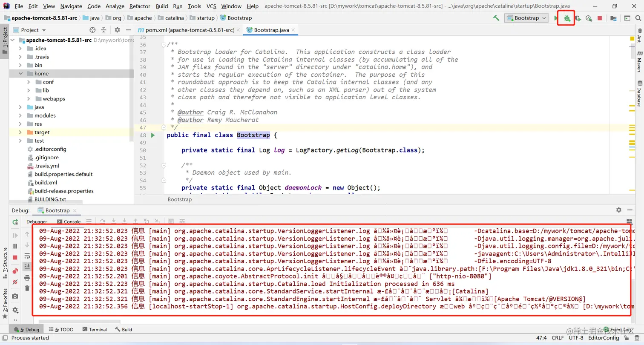Resume program in the Debug panel

pos(15,235)
